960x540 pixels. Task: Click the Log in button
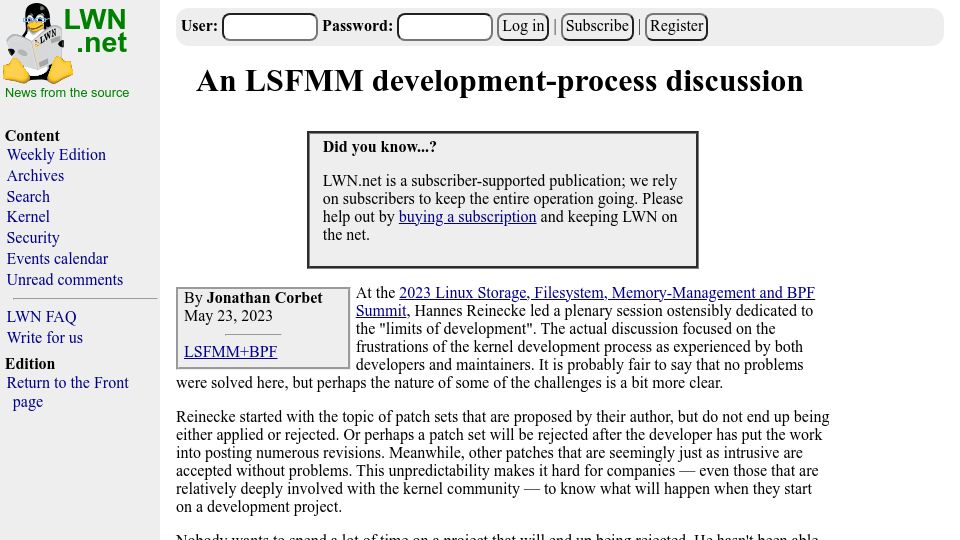[x=523, y=27]
